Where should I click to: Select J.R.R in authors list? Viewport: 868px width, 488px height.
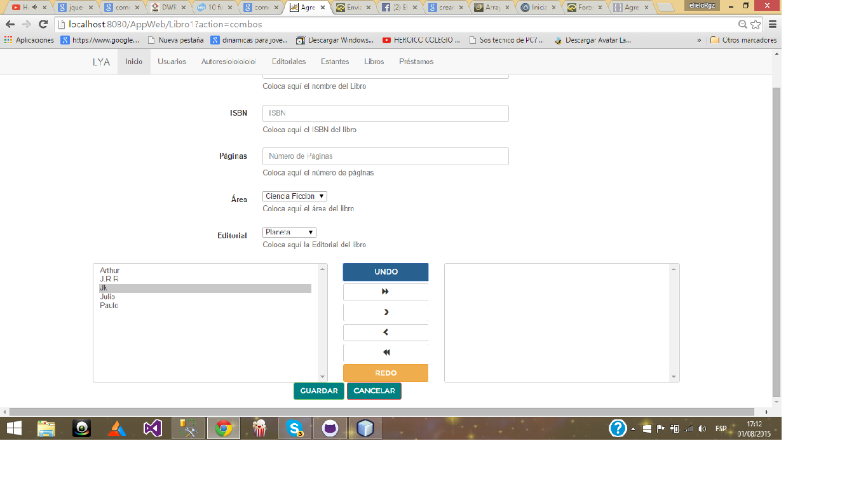(205, 279)
